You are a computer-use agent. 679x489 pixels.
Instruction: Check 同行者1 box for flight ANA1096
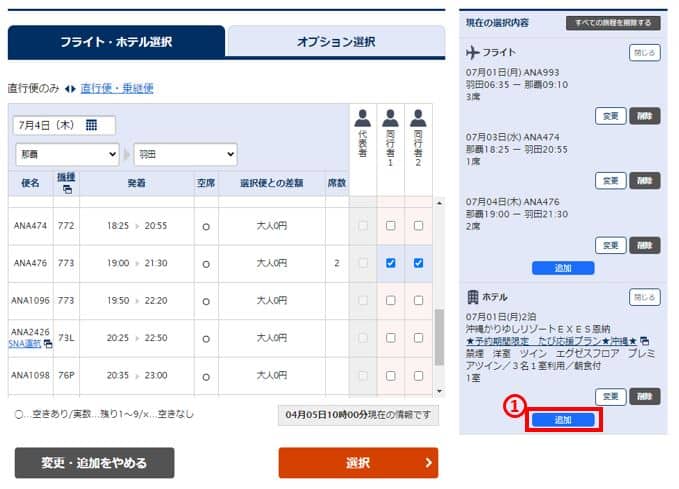[390, 301]
